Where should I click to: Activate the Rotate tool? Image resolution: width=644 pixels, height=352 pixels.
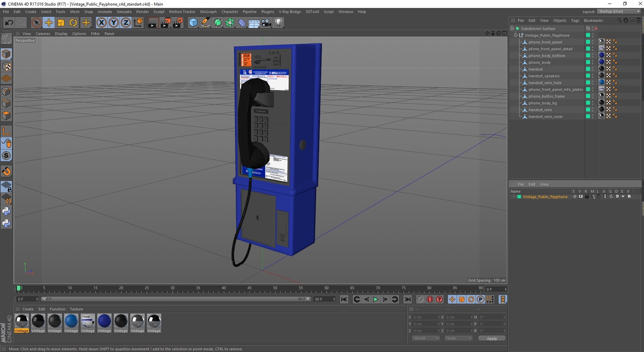click(73, 23)
